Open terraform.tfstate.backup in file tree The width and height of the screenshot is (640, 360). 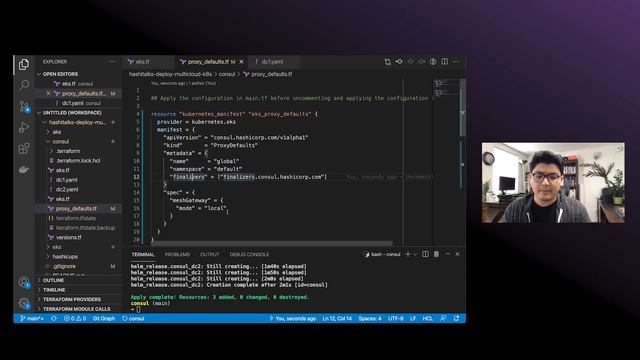pyautogui.click(x=85, y=228)
